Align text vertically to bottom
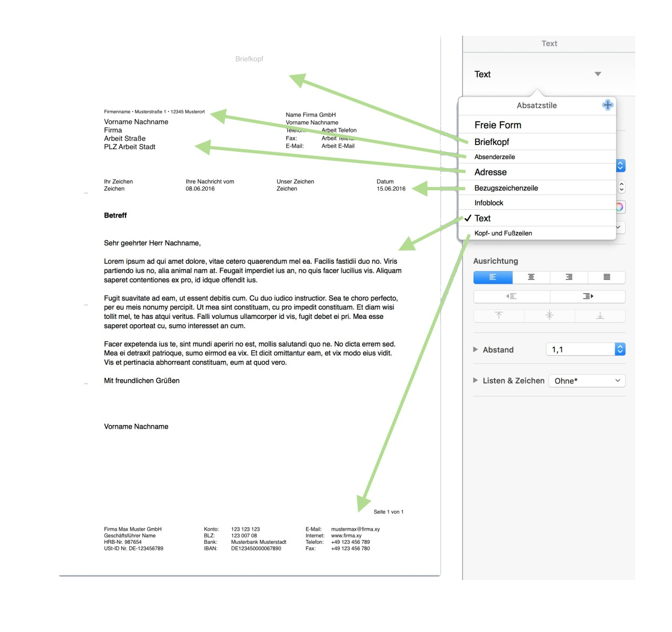Image resolution: width=672 pixels, height=632 pixels. (600, 316)
